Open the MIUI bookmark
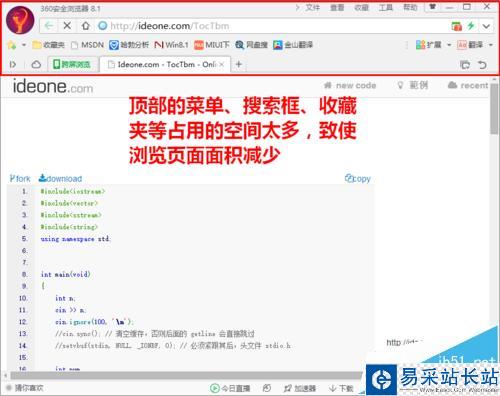Viewport: 500px width, 396px height. click(212, 45)
